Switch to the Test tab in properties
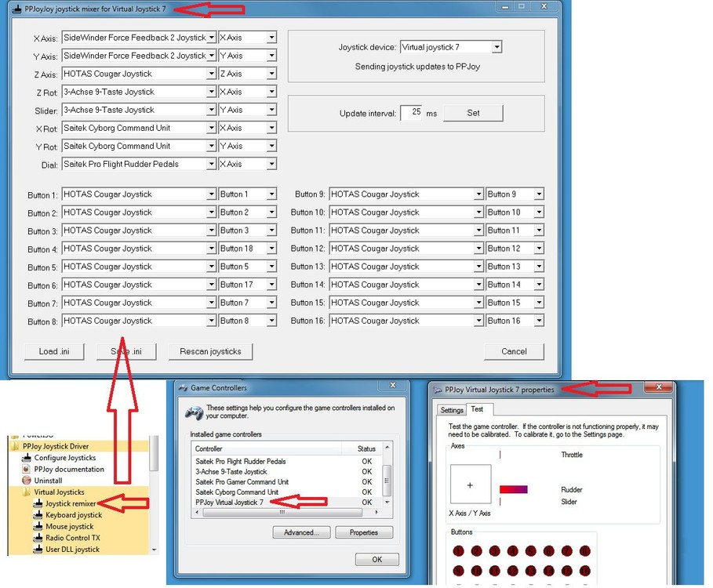Viewport: 713px width, 588px height. pyautogui.click(x=477, y=409)
